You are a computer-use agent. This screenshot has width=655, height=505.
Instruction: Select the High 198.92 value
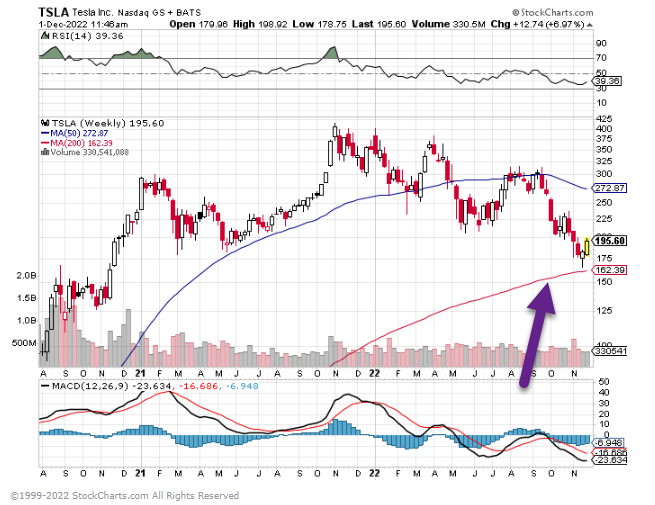(x=260, y=24)
